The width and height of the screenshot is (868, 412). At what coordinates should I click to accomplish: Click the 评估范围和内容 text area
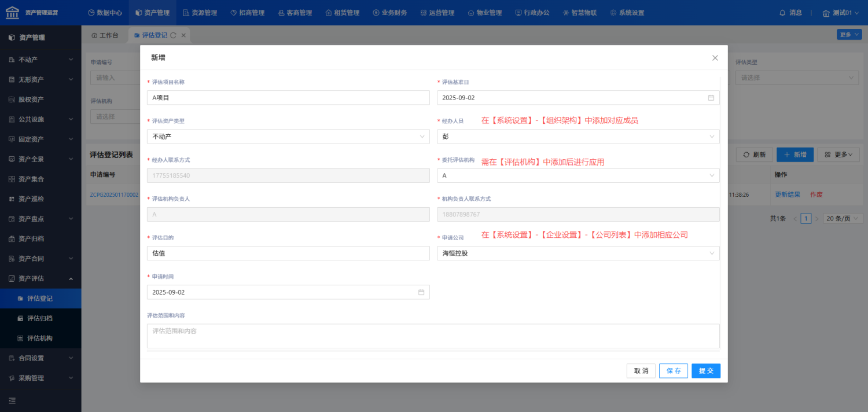click(x=433, y=336)
